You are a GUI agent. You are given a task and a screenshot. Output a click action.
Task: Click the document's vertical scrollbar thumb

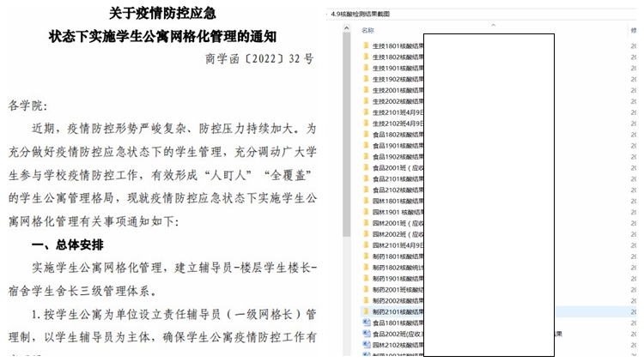(347, 129)
